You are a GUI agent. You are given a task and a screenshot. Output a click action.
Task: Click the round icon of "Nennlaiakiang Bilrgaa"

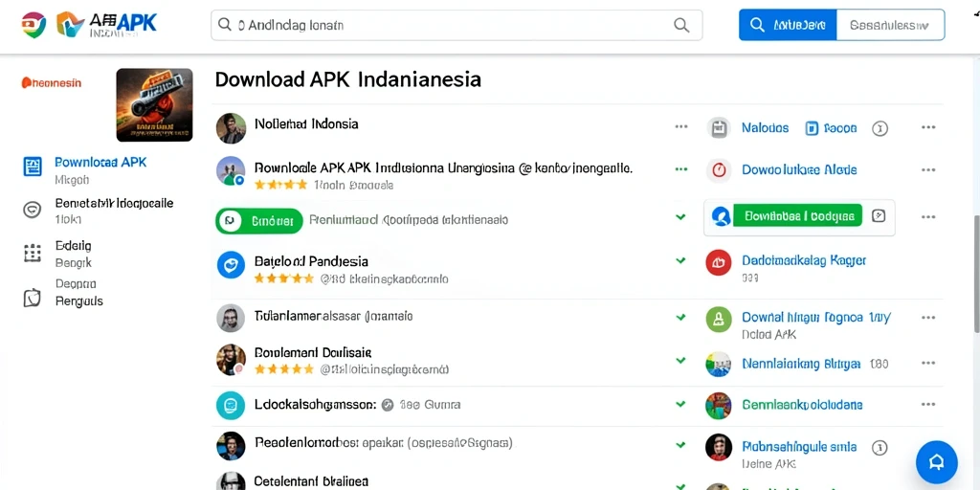click(719, 364)
